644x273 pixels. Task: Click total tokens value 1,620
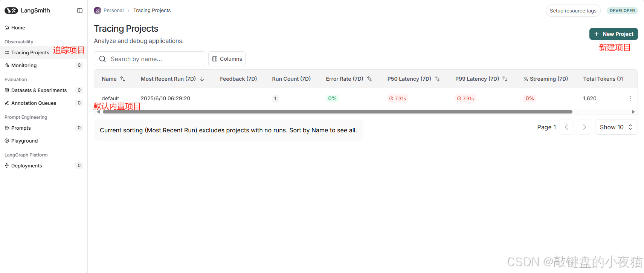coord(589,98)
